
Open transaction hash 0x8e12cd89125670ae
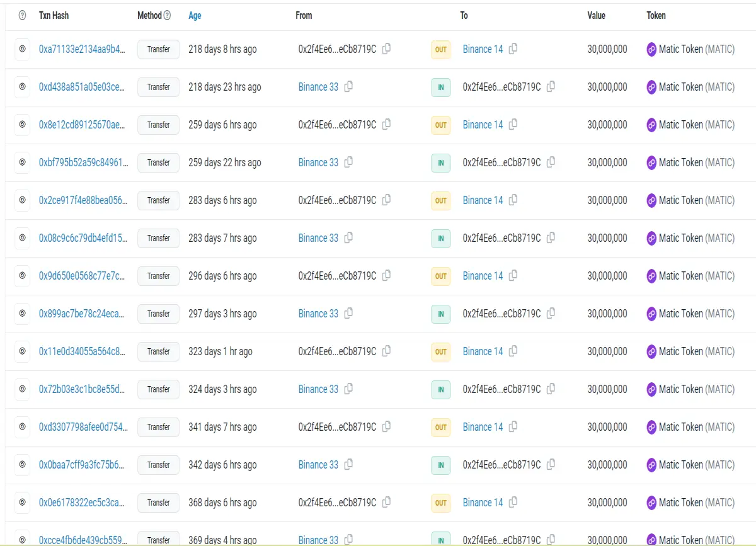83,125
